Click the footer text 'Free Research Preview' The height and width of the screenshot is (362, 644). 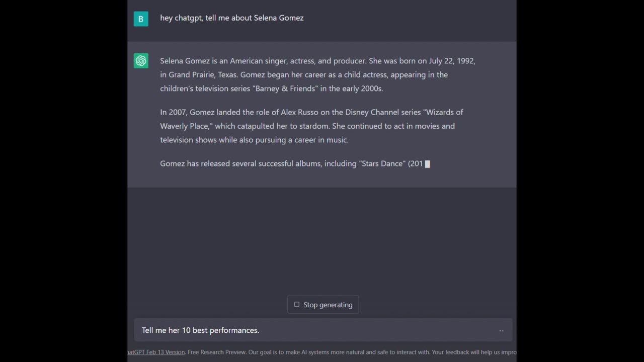[218, 352]
